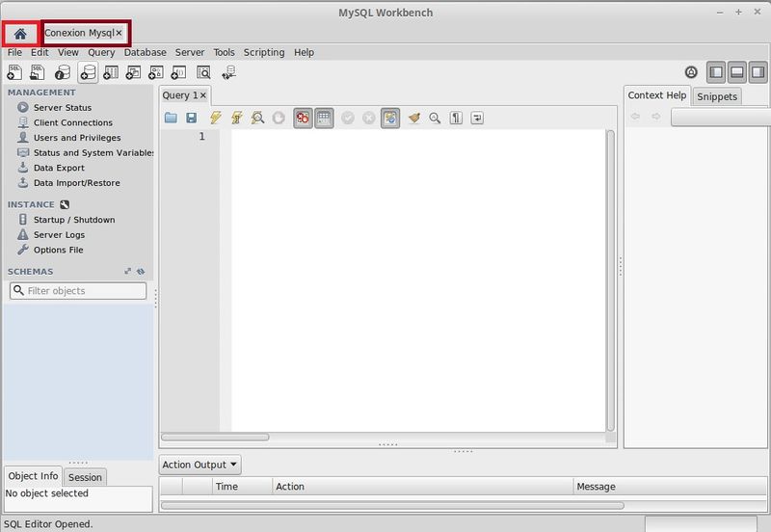
Task: Open Status and System Variables
Action: 93,153
